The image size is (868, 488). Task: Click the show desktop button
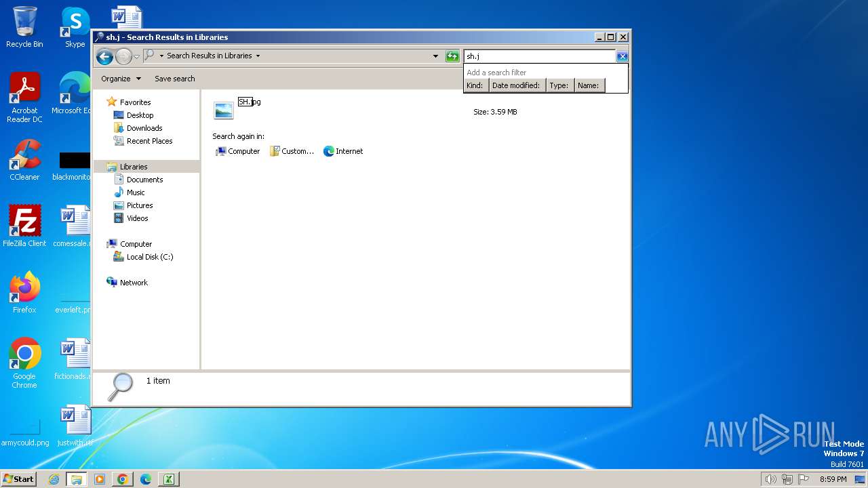pyautogui.click(x=861, y=479)
